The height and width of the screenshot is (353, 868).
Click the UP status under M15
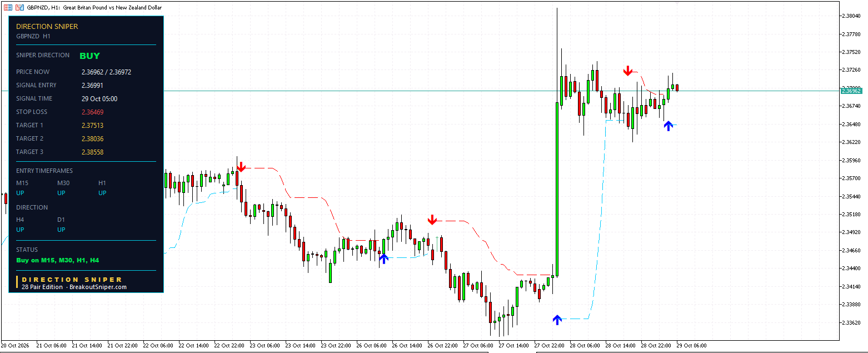pyautogui.click(x=20, y=193)
